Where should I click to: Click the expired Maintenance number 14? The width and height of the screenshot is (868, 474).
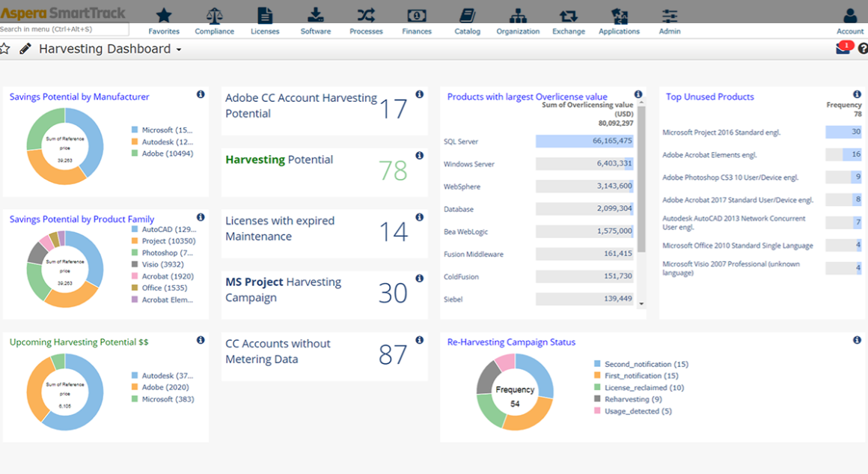(394, 232)
